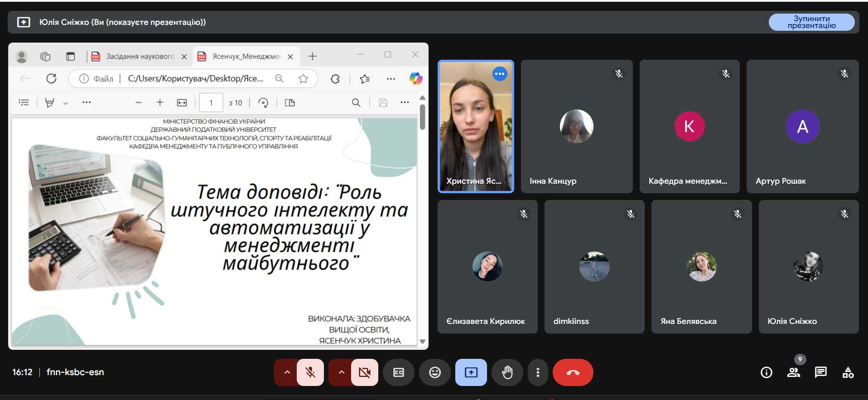Raise hand in the meeting
Image resolution: width=868 pixels, height=400 pixels.
coord(507,372)
